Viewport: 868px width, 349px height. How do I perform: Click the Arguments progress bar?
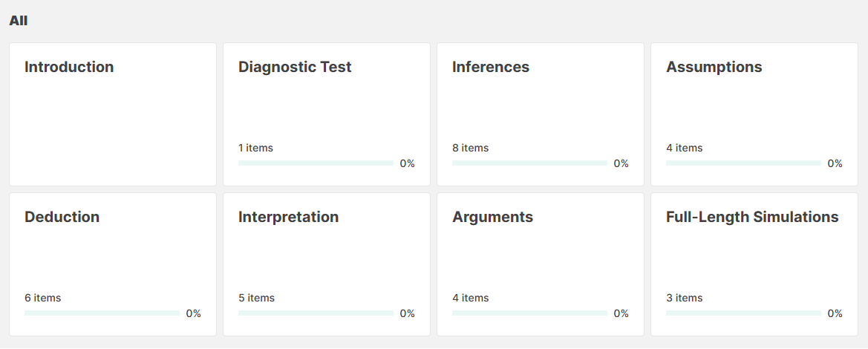point(529,313)
